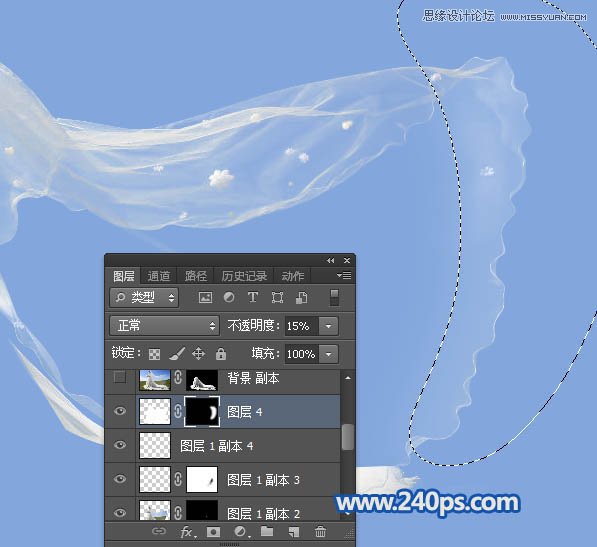Select layer name 图层 1 副本 2
This screenshot has width=597, height=547.
[263, 514]
